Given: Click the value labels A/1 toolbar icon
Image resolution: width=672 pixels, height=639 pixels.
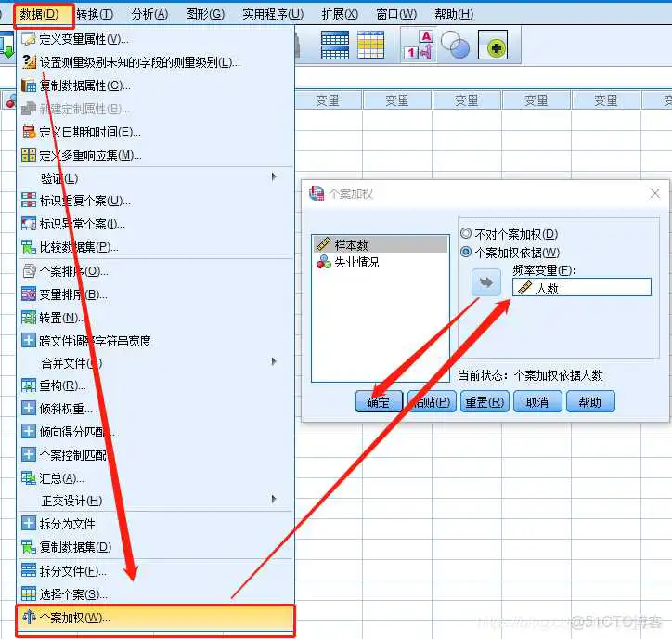Looking at the screenshot, I should coord(419,45).
